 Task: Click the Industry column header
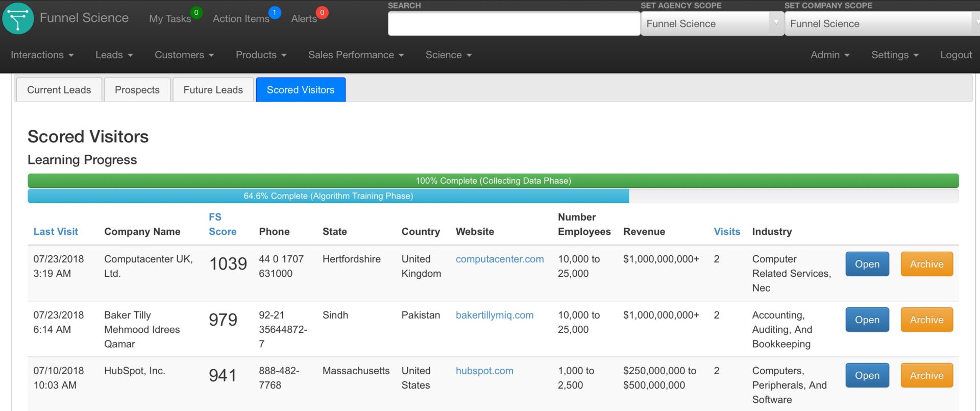click(x=772, y=232)
